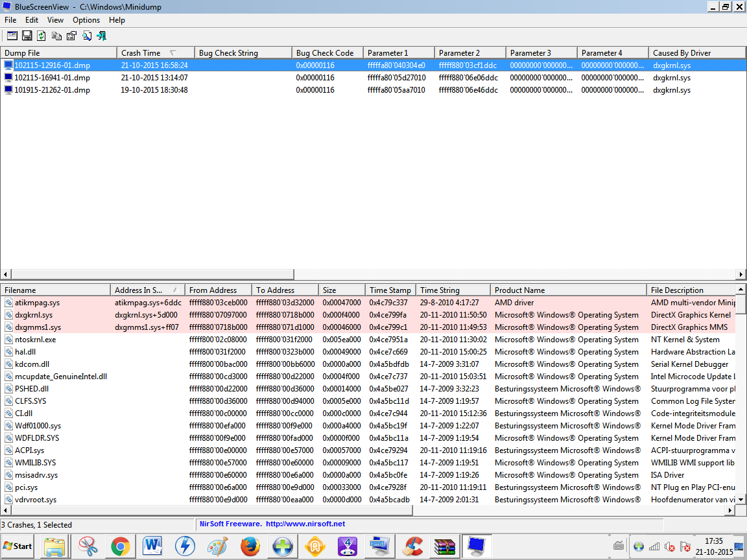Select the hal.dll driver row
The height and width of the screenshot is (560, 747).
[368, 352]
